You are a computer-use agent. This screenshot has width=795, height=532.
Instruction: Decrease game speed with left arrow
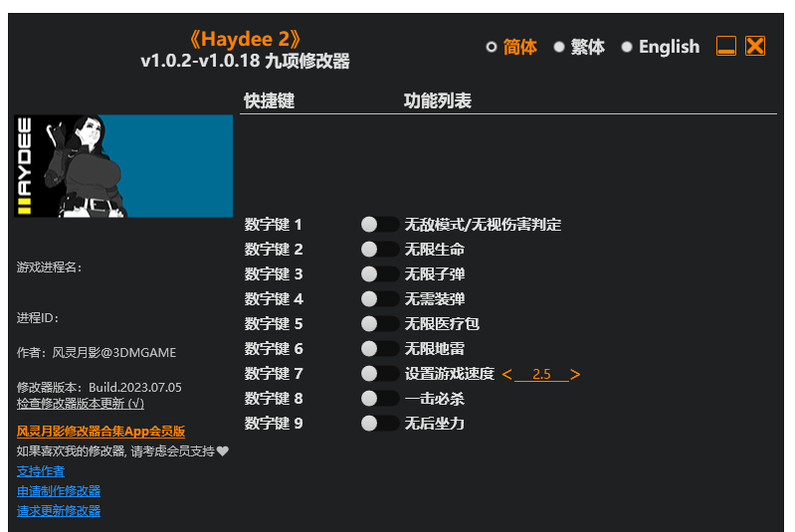pos(507,375)
